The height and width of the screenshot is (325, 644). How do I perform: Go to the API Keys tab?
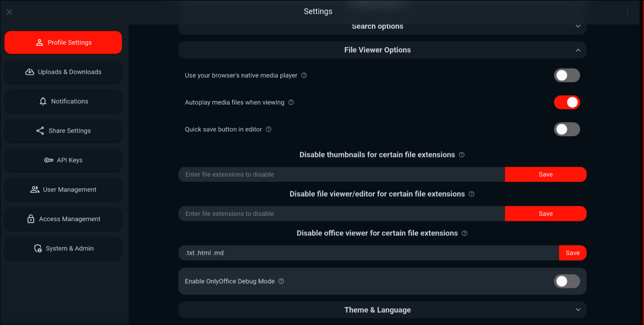[63, 160]
